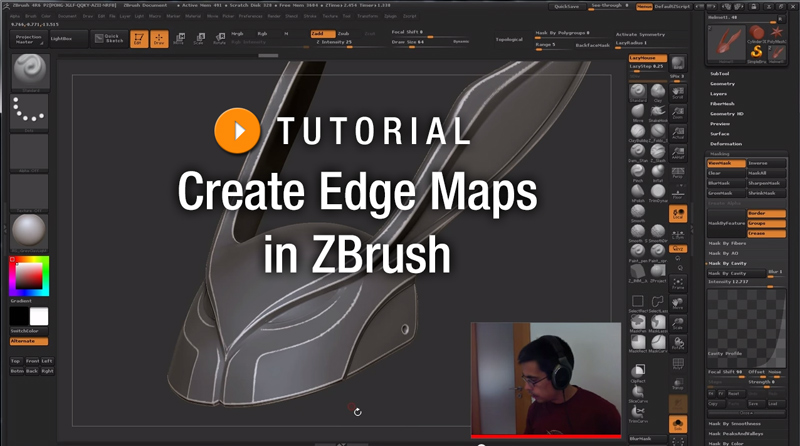Screen dimensions: 800x446
Task: Select the Clay brush
Action: [x=658, y=92]
